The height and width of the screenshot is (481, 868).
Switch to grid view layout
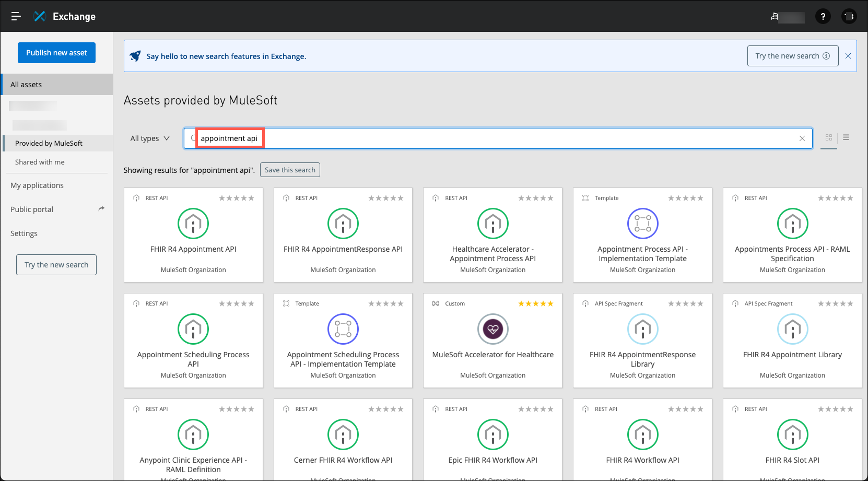click(x=829, y=138)
